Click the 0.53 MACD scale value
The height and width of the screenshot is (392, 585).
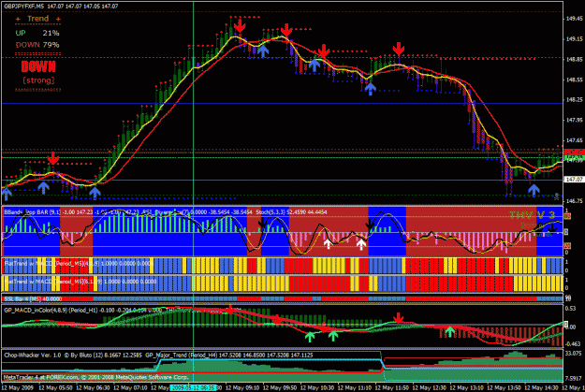[570, 309]
